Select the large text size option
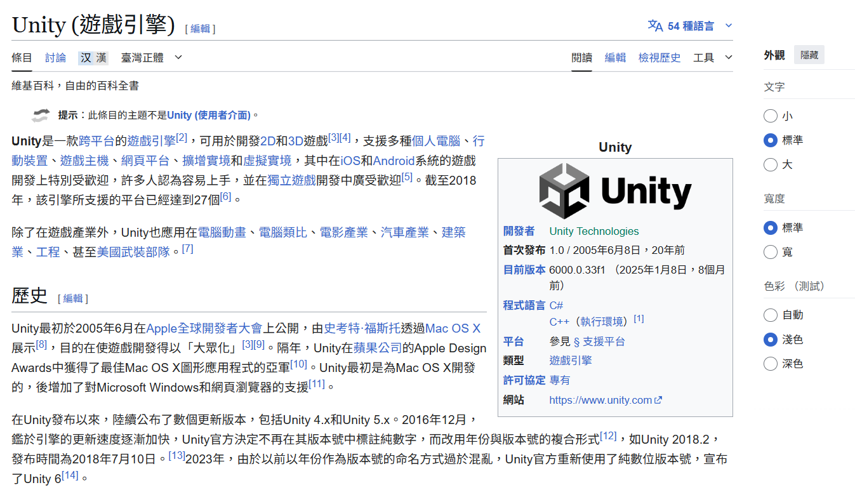The image size is (855, 504). point(771,165)
